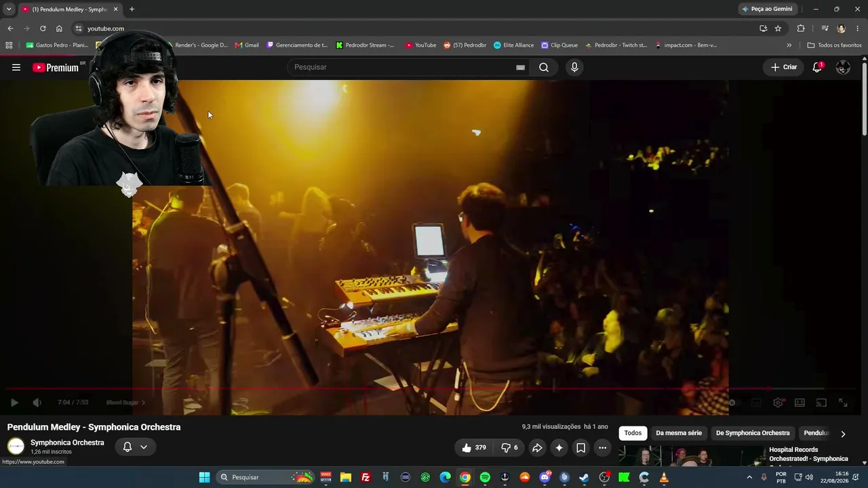
Task: Open the Windows Start menu
Action: (204, 477)
